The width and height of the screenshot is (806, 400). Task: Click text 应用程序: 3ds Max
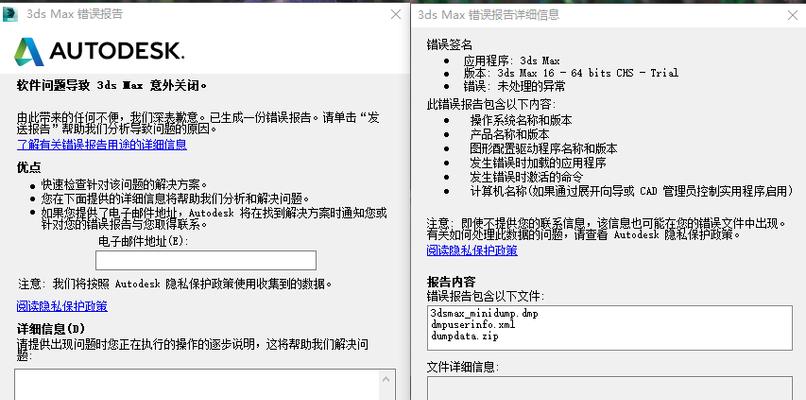tap(511, 60)
